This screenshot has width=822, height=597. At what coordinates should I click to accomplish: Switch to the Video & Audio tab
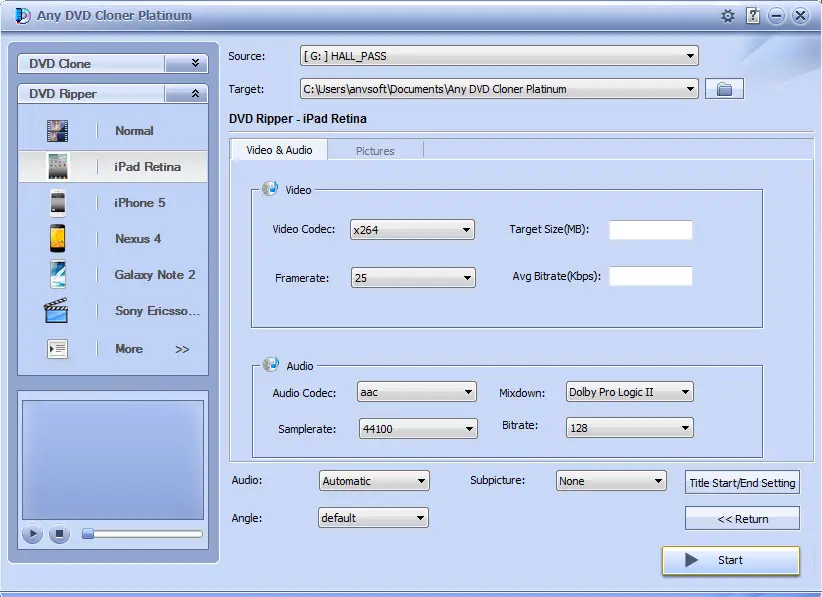coord(279,150)
